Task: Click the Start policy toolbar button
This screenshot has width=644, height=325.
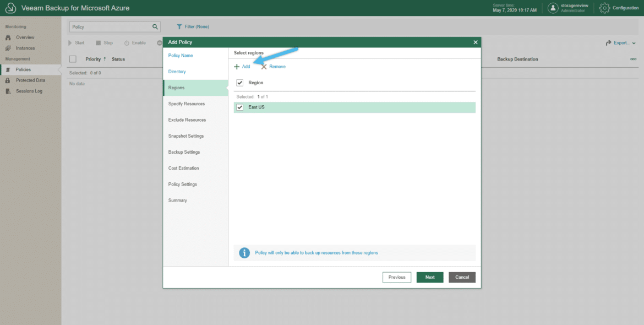Action: pyautogui.click(x=77, y=43)
